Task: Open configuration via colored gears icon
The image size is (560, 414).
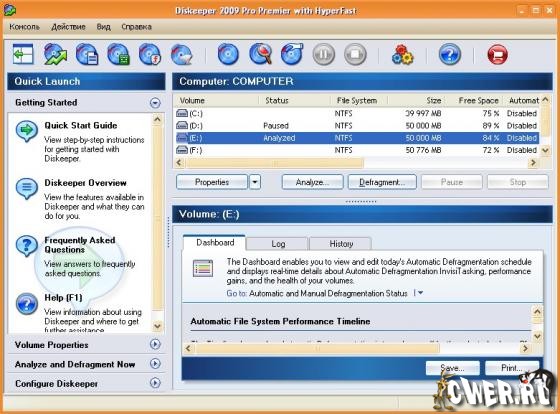Action: [x=402, y=54]
